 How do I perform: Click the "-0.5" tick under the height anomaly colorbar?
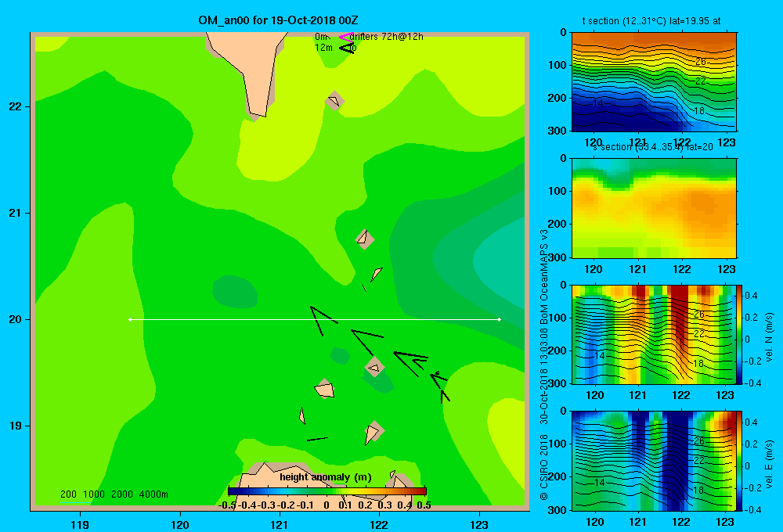click(x=227, y=505)
